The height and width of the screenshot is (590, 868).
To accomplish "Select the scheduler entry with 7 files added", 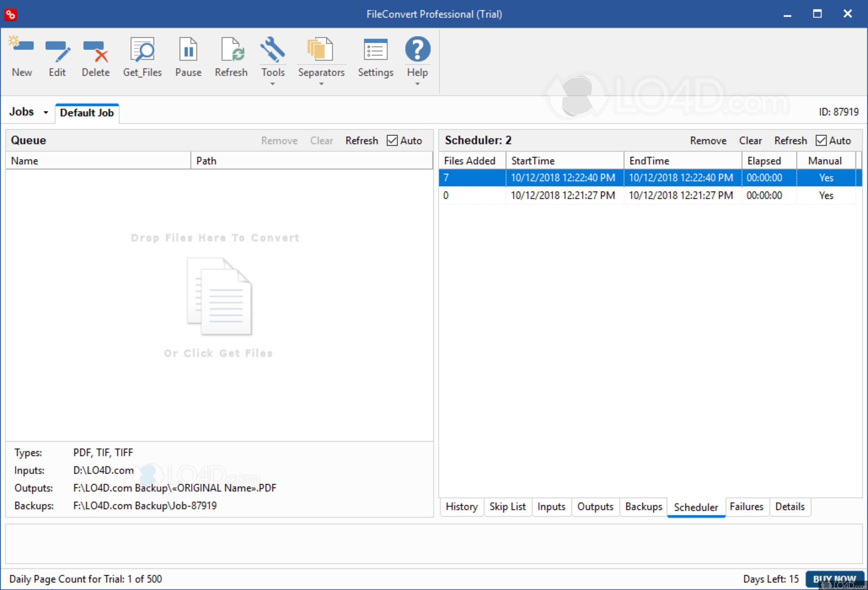I will pos(598,177).
